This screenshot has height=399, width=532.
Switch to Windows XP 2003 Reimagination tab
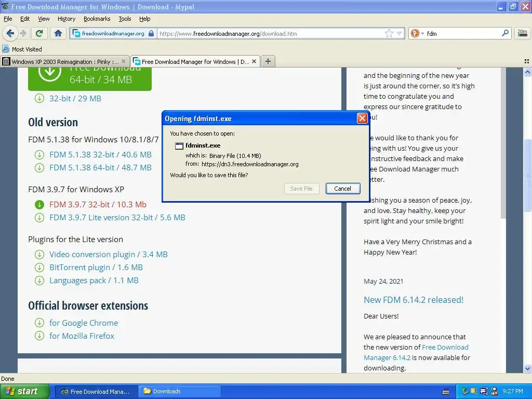pos(65,61)
